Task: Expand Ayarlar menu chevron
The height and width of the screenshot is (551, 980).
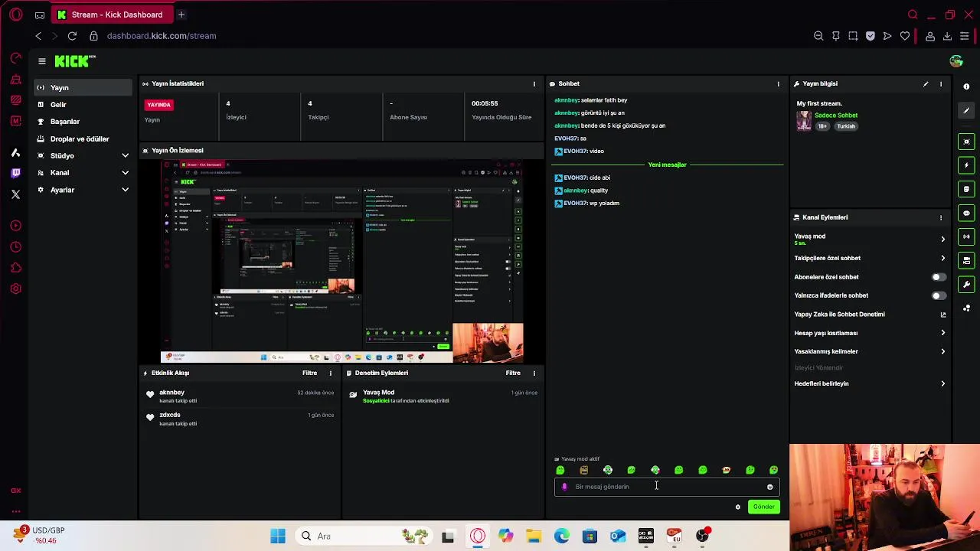Action: (x=126, y=190)
